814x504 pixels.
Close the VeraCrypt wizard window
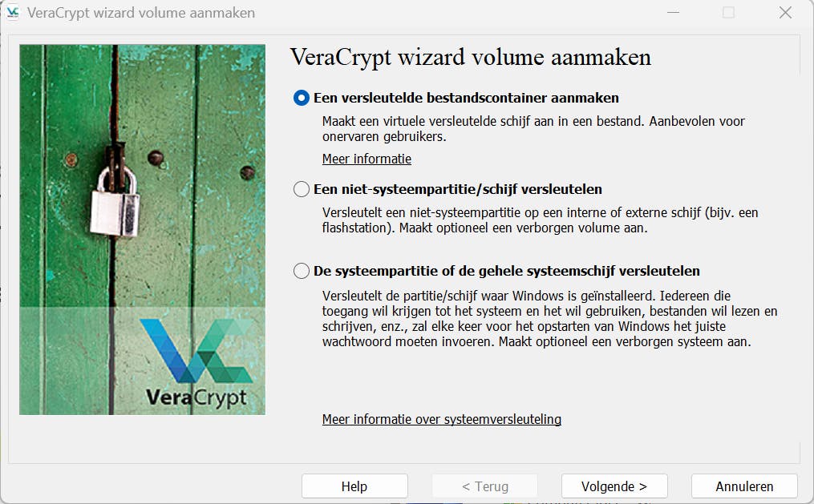point(784,12)
